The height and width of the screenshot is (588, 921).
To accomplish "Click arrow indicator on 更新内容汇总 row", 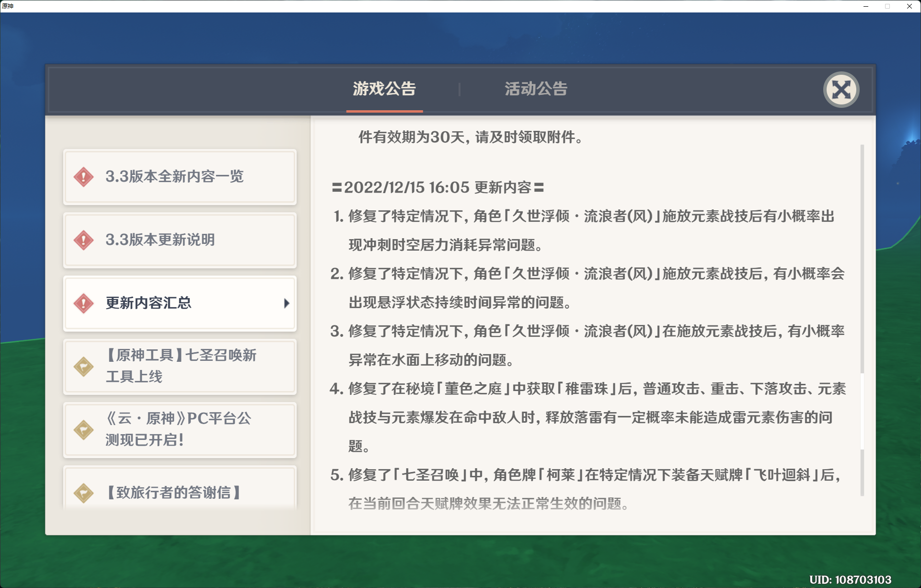I will pos(287,303).
